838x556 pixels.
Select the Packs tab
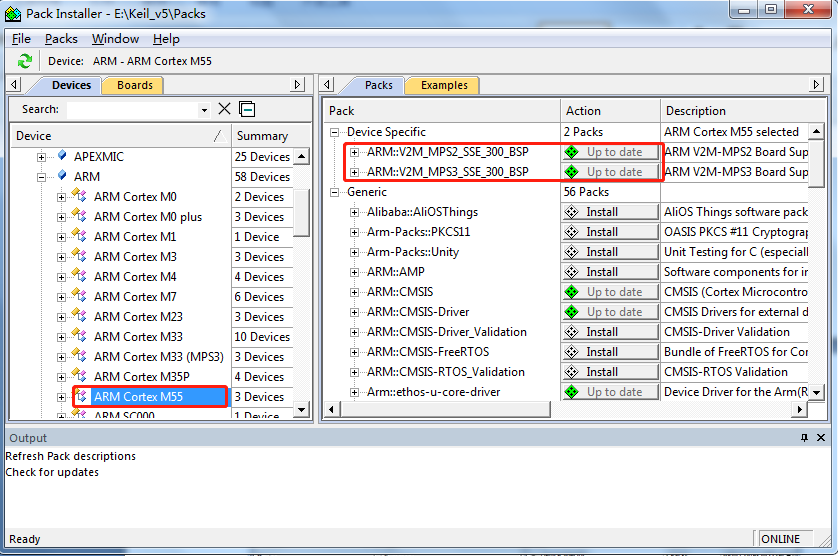tap(378, 86)
